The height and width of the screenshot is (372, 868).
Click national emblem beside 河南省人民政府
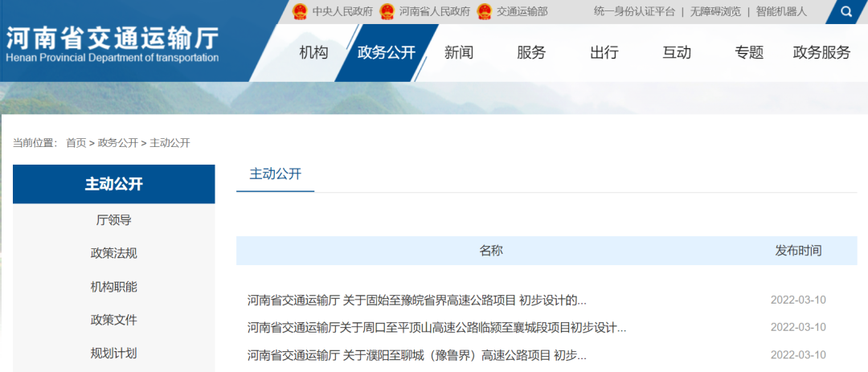387,12
